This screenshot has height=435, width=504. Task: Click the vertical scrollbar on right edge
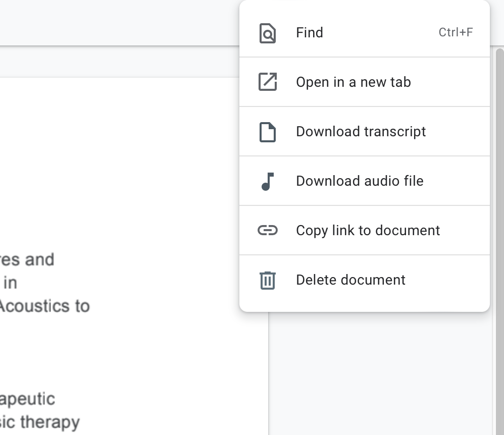pos(499,241)
